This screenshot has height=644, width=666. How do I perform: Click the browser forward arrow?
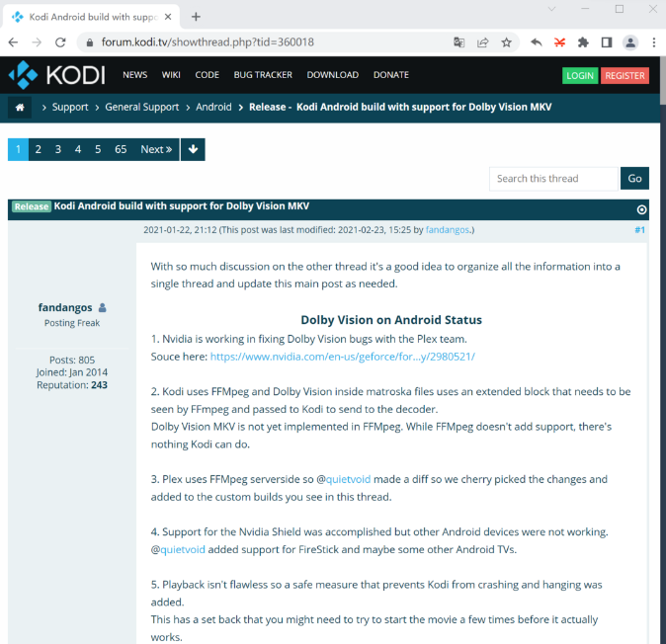point(37,42)
